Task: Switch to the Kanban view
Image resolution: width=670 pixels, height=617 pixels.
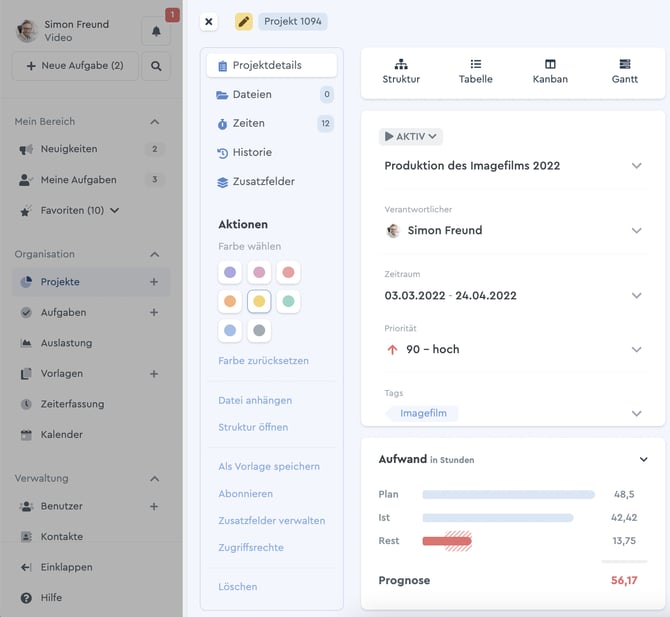Action: tap(550, 72)
